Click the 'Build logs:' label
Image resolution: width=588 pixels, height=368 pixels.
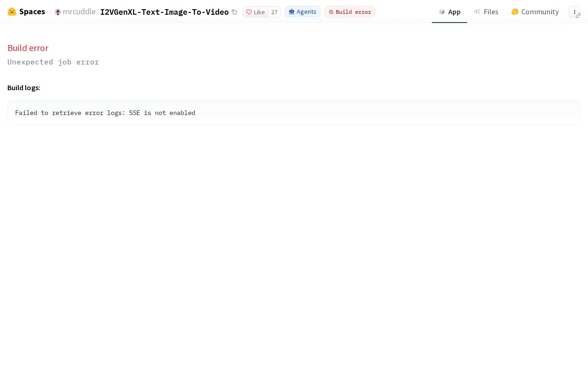coord(24,87)
